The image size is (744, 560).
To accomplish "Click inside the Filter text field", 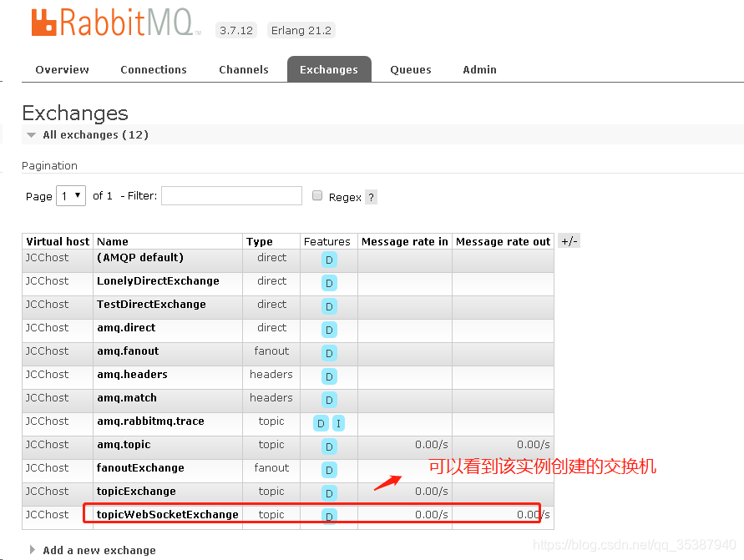I will tap(231, 195).
